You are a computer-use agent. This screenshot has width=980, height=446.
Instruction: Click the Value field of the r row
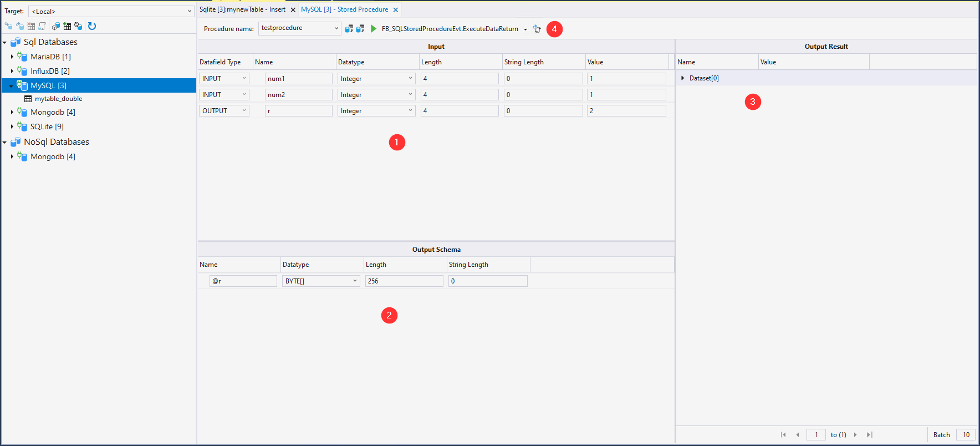(626, 111)
